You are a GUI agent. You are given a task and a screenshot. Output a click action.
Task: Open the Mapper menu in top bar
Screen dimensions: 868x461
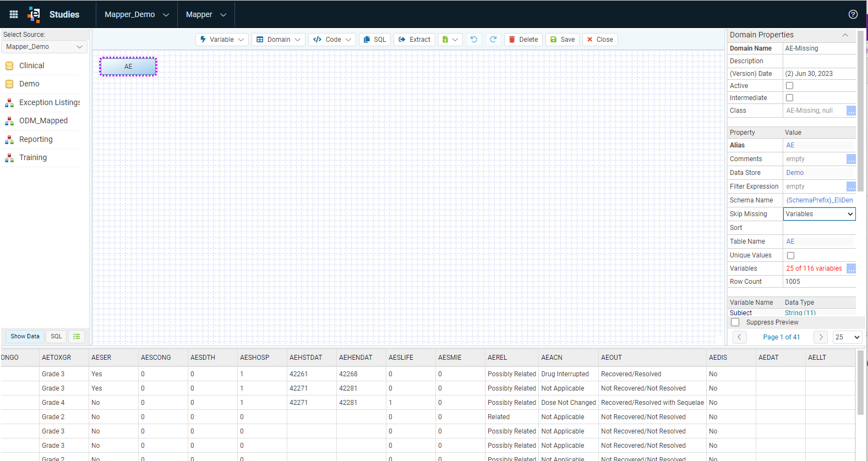pos(206,14)
